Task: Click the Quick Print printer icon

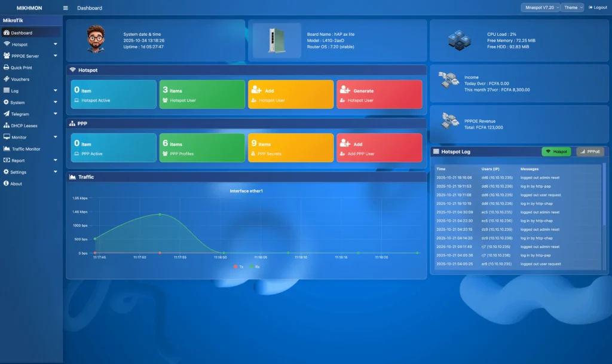Action: (x=7, y=68)
